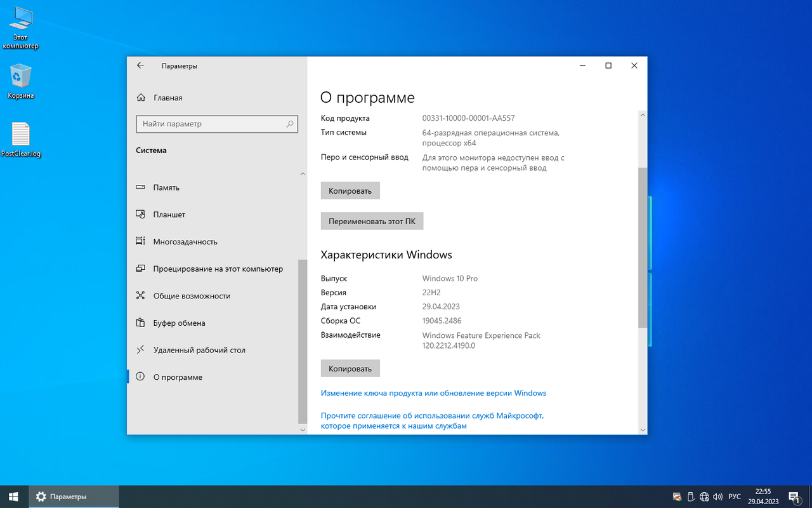Click the Перо и сенсорный ввод label
812x508 pixels.
click(x=365, y=157)
